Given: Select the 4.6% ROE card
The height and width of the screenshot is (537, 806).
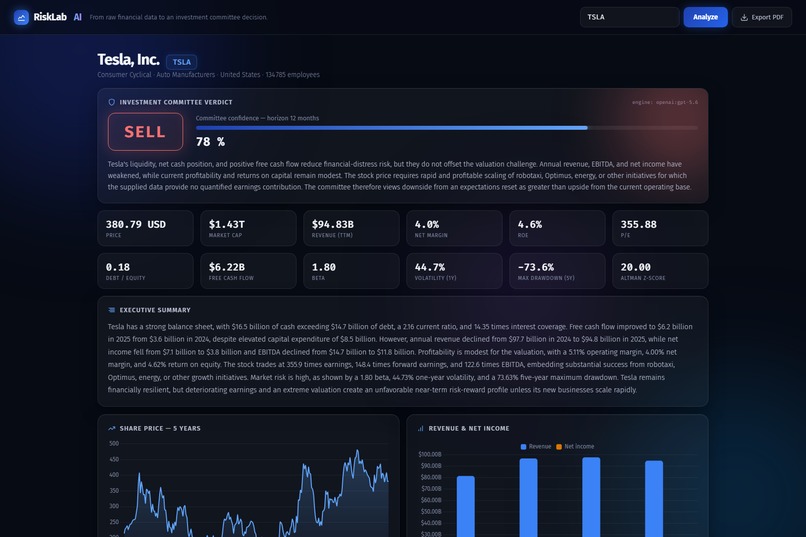Looking at the screenshot, I should [557, 228].
